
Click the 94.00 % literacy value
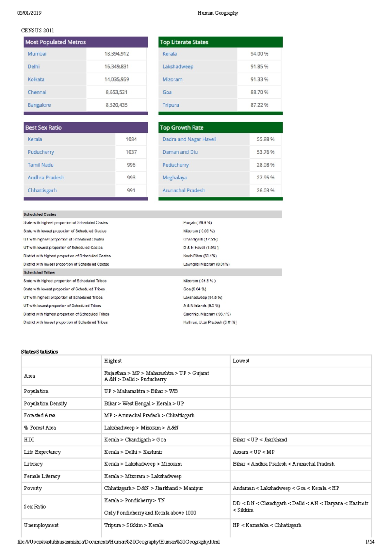coord(259,54)
